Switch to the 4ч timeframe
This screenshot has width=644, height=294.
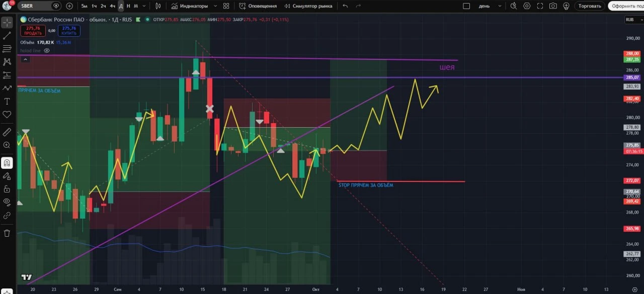(x=112, y=6)
